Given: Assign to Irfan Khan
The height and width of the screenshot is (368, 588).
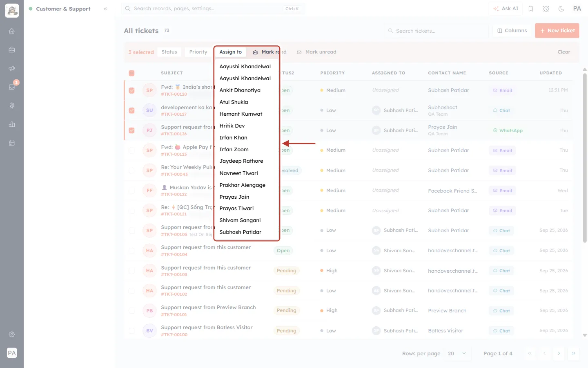Looking at the screenshot, I should (x=234, y=138).
